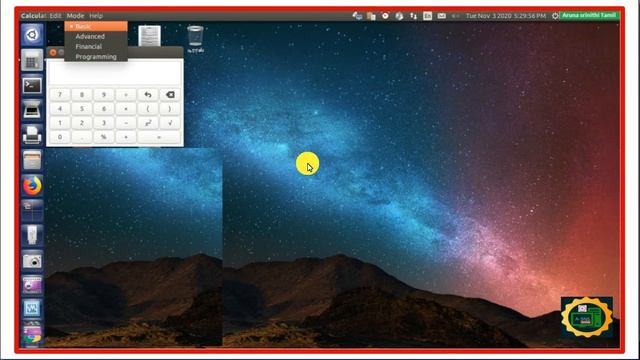Open the Help menu
The height and width of the screenshot is (360, 640).
96,16
